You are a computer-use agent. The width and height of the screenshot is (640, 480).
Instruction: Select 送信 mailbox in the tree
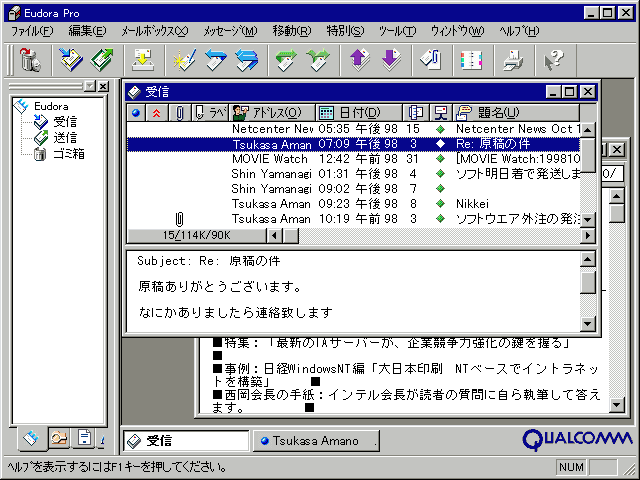click(x=64, y=138)
